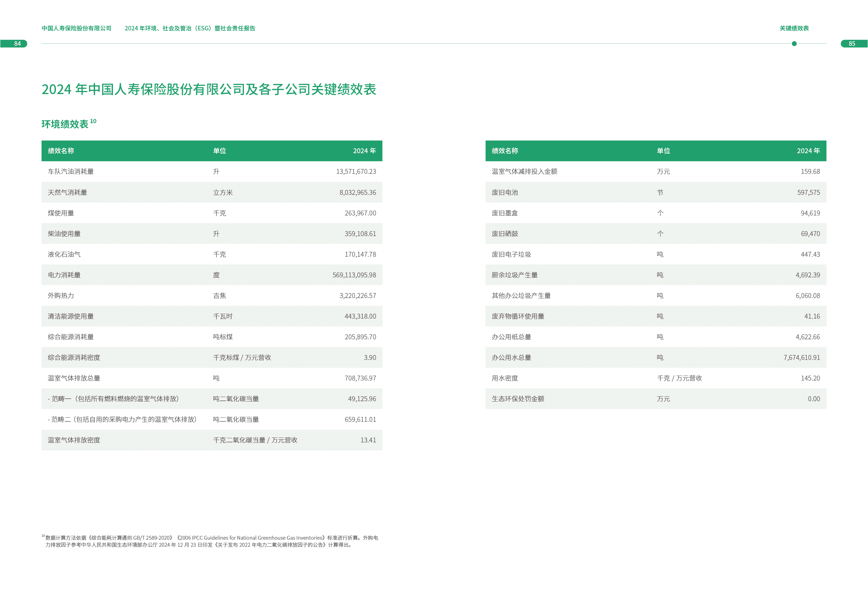868x589 pixels.
Task: Click the page 84 badge
Action: pos(17,44)
